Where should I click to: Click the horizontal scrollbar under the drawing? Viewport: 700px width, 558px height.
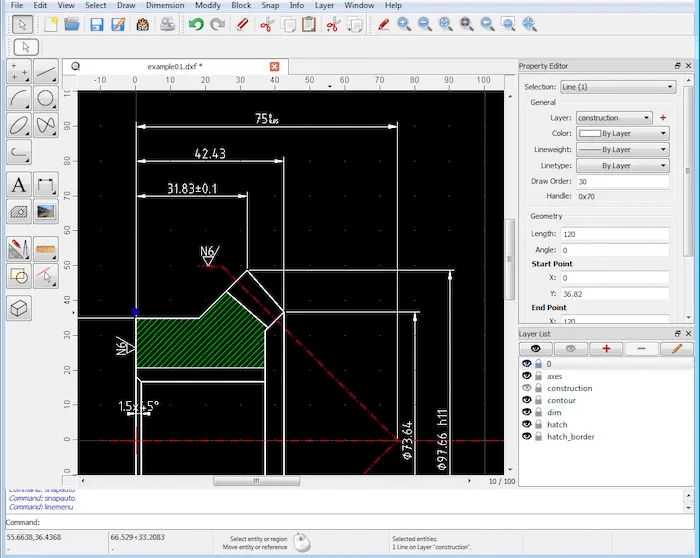(x=257, y=481)
